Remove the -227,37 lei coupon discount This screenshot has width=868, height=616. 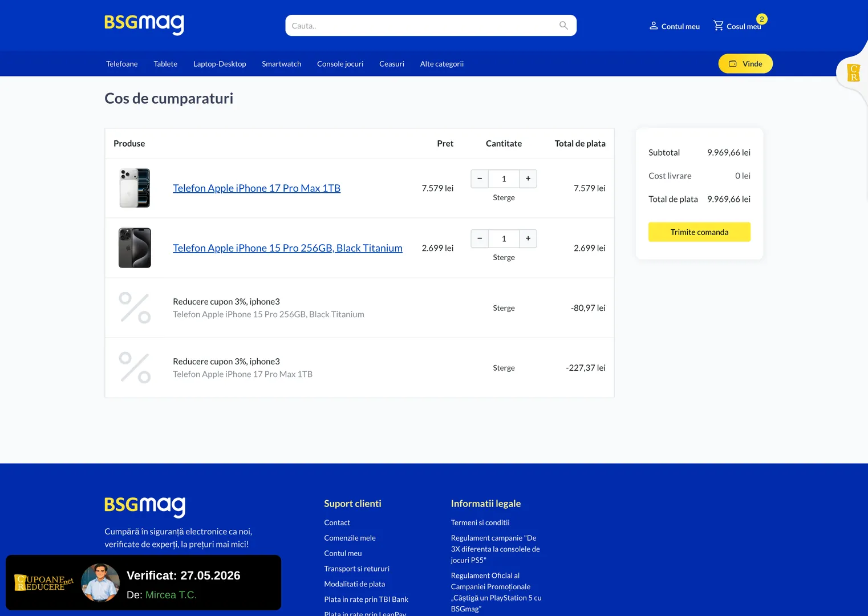(x=504, y=368)
